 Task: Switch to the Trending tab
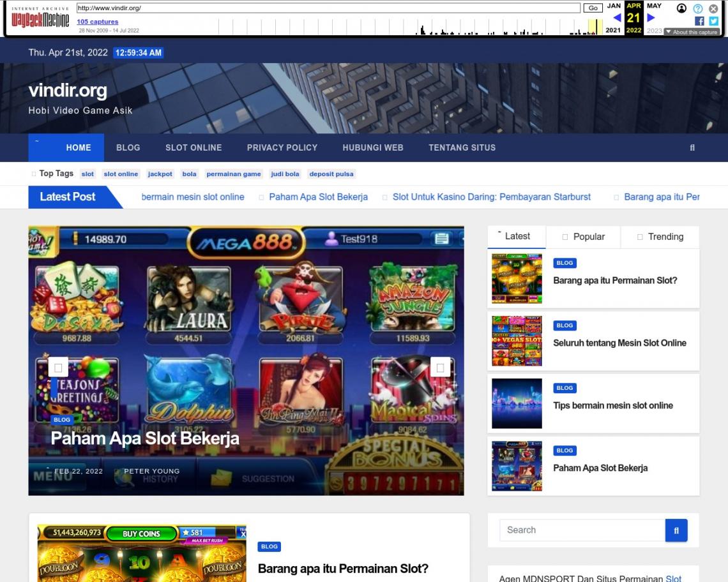click(x=660, y=237)
